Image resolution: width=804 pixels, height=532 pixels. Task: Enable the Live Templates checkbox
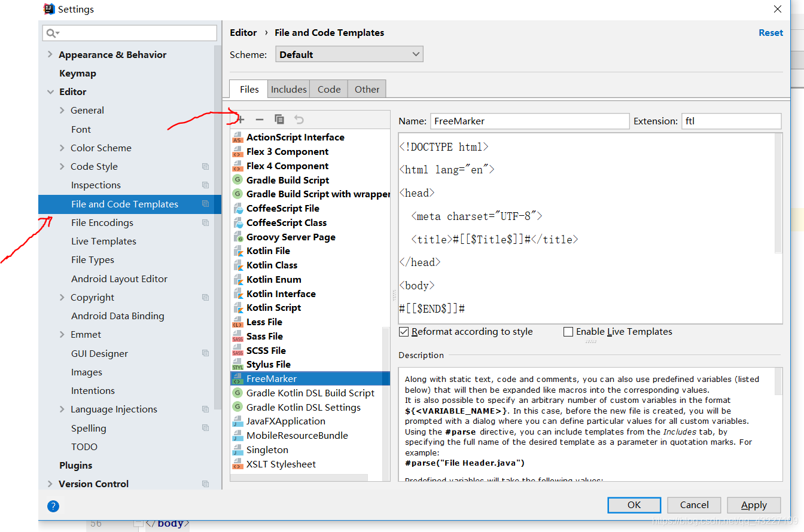[x=568, y=332]
